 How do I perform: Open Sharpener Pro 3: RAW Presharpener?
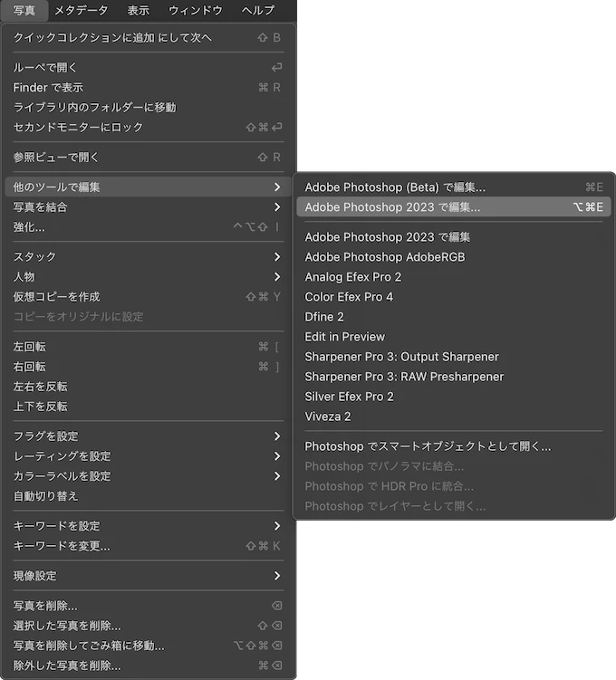click(x=454, y=377)
